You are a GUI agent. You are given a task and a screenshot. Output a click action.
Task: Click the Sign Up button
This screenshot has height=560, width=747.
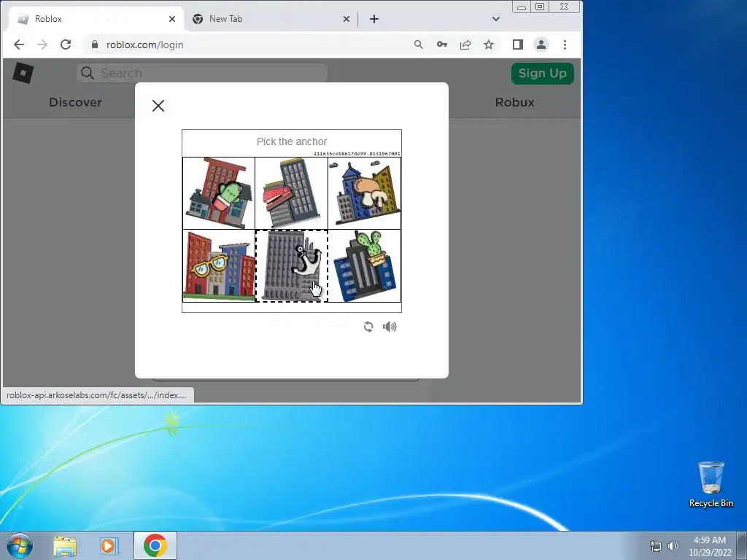[x=542, y=74]
